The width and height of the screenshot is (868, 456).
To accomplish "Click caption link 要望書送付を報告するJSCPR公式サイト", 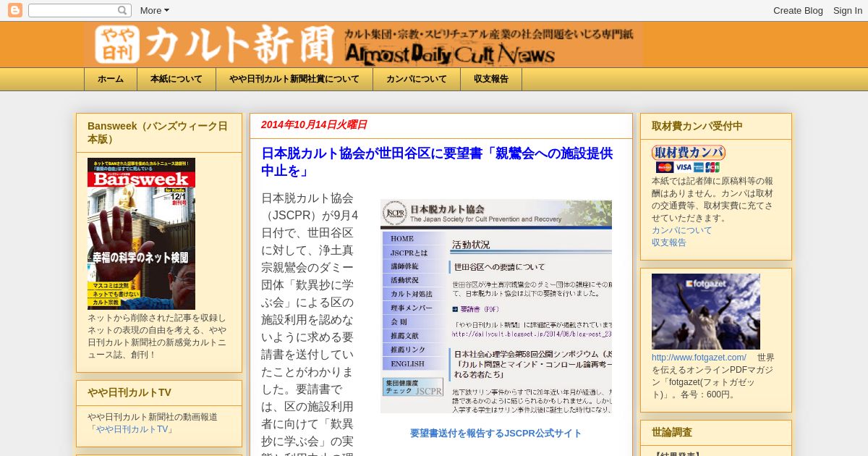I will click(x=495, y=433).
